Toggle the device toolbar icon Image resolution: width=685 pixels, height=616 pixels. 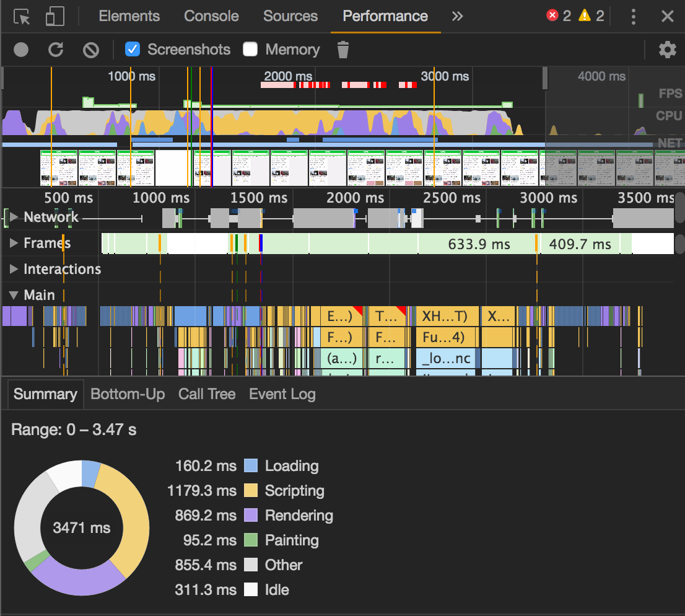point(55,17)
